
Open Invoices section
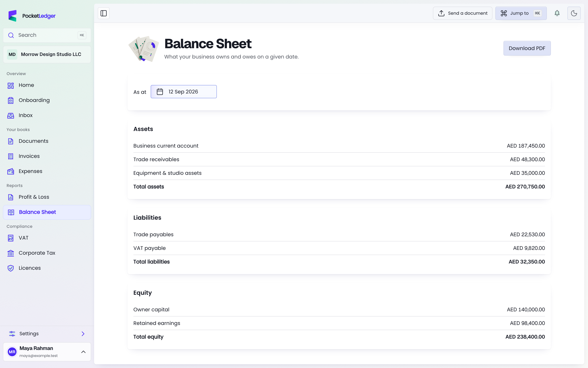coord(47,156)
